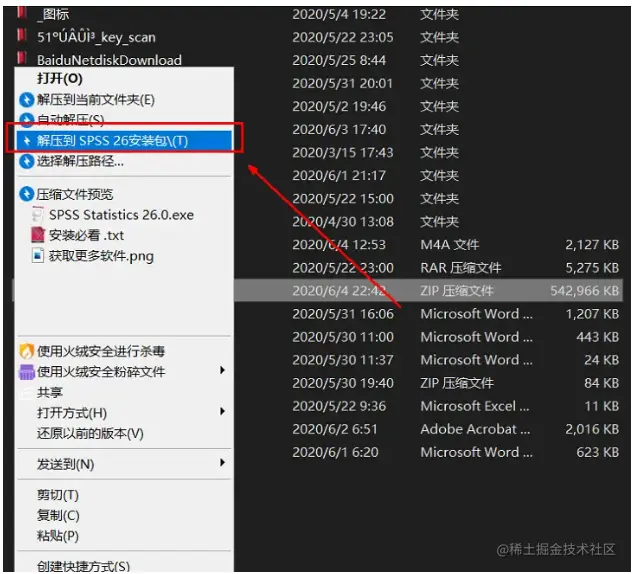The image size is (633, 574).
Task: Click the M4A 文件 type cell
Action: [x=449, y=245]
